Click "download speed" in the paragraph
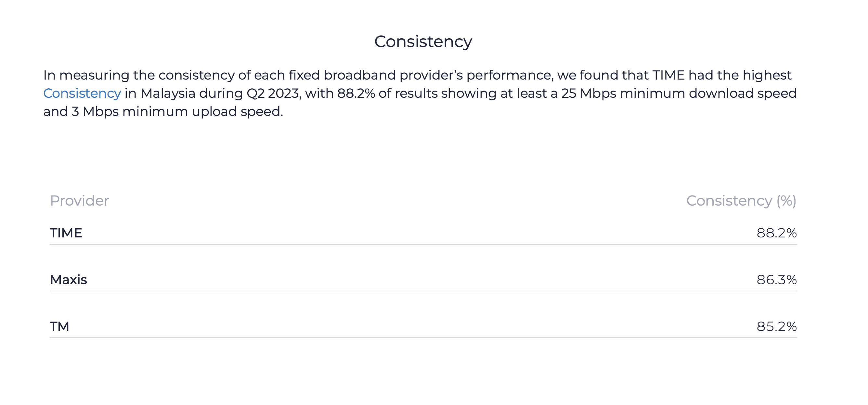This screenshot has height=405, width=868. click(742, 93)
